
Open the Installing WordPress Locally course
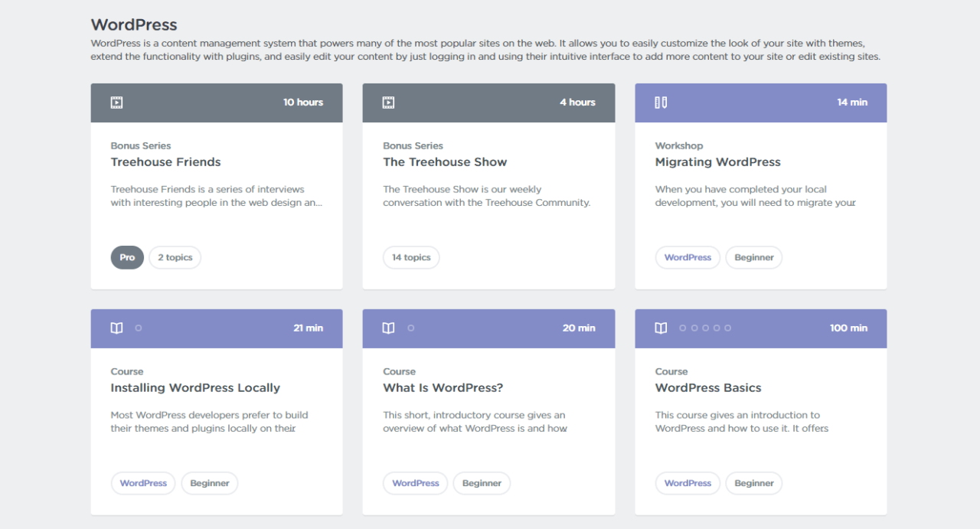tap(195, 387)
